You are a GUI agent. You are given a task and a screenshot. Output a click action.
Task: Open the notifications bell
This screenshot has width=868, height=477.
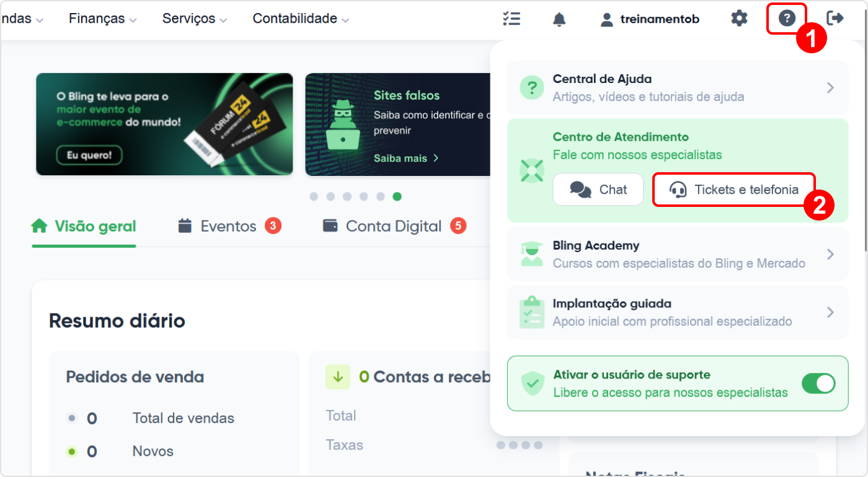(559, 19)
